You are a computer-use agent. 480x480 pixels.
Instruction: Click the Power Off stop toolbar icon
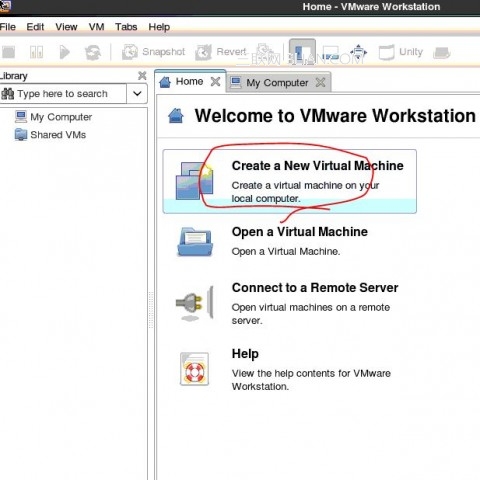(8, 52)
